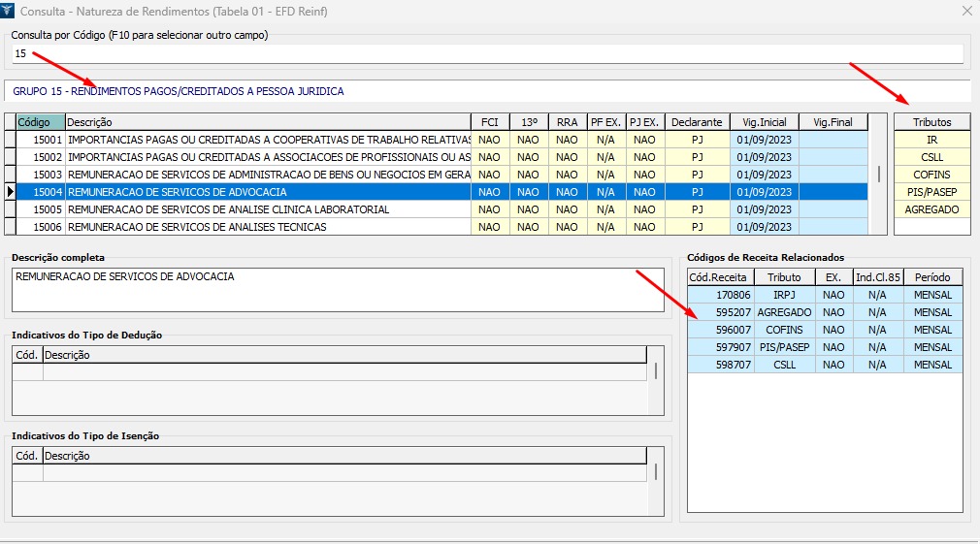Sort by the Código column header
The width and height of the screenshot is (980, 544).
tap(40, 122)
